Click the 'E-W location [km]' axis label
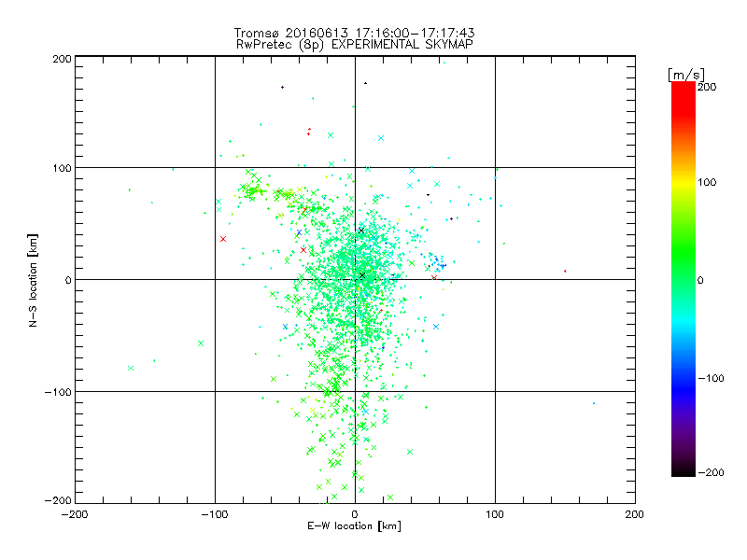The image size is (747, 560). (x=354, y=526)
